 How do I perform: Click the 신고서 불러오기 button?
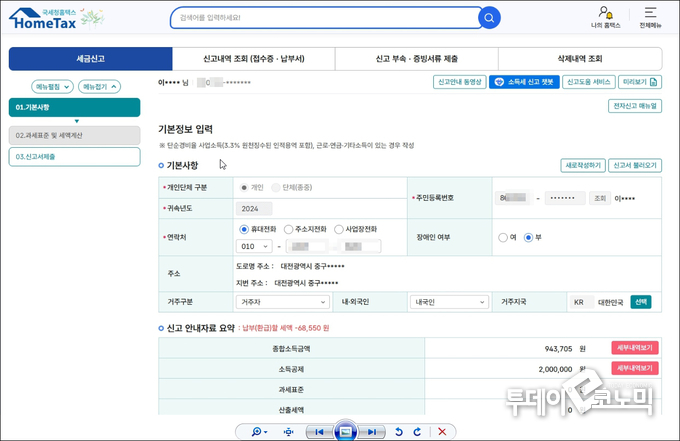634,165
